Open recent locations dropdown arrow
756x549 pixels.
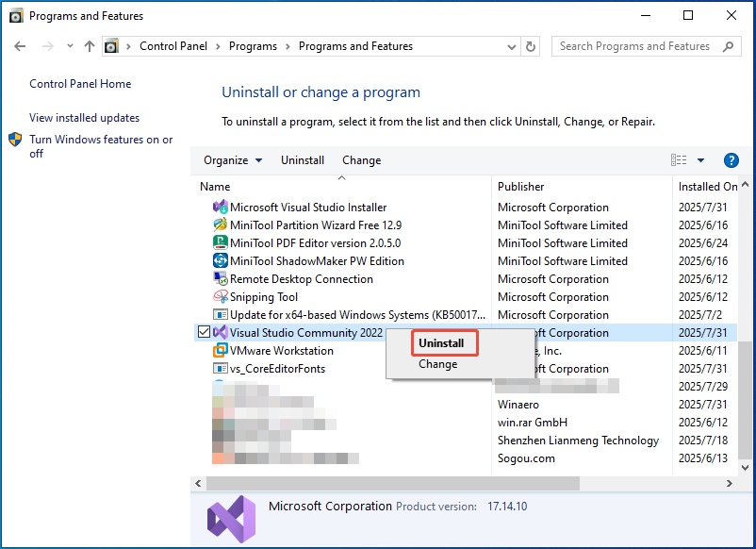coord(70,46)
